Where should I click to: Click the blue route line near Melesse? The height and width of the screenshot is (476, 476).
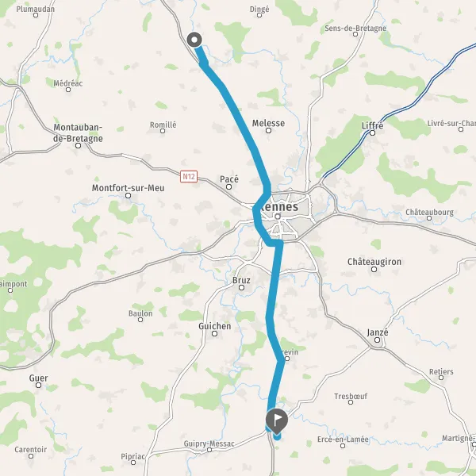[244, 125]
